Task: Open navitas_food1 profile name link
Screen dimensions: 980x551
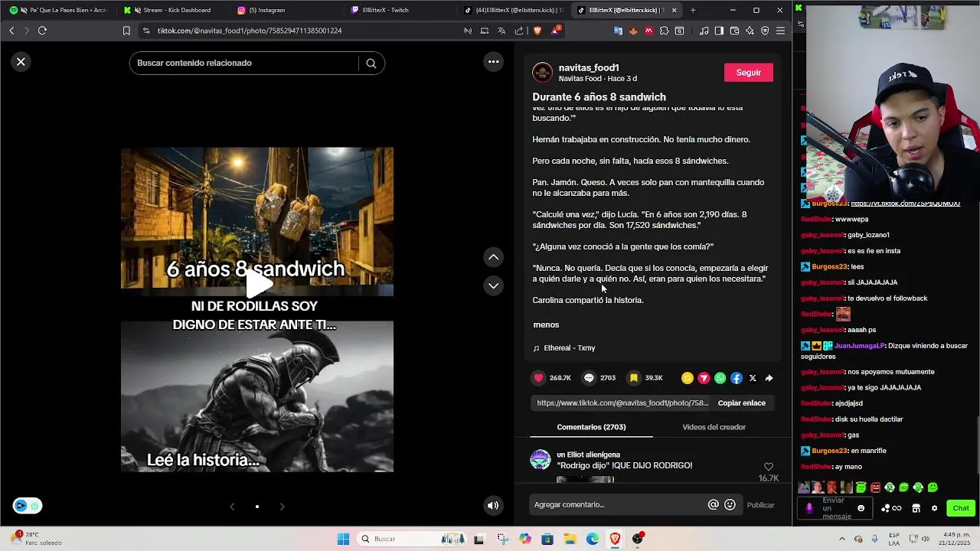Action: point(589,67)
